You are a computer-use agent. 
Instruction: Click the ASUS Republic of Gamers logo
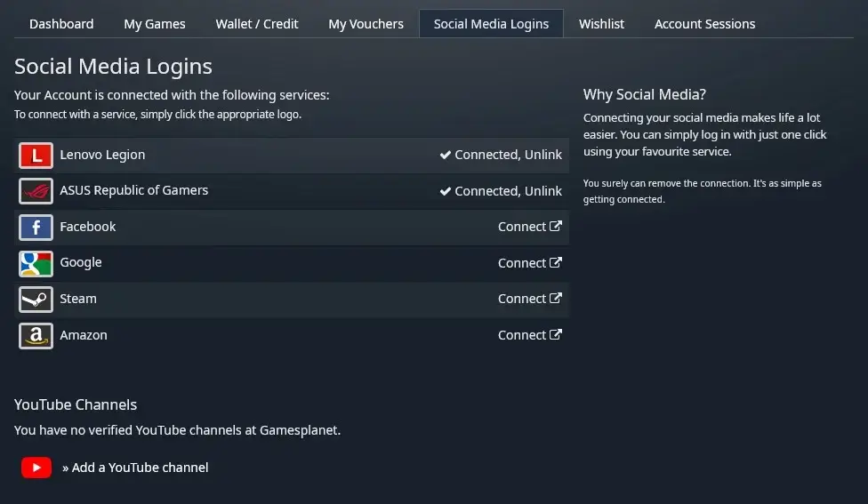coord(36,191)
